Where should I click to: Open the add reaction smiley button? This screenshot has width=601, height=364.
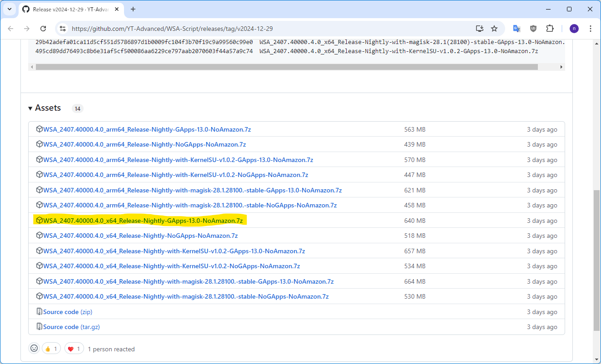pyautogui.click(x=34, y=348)
